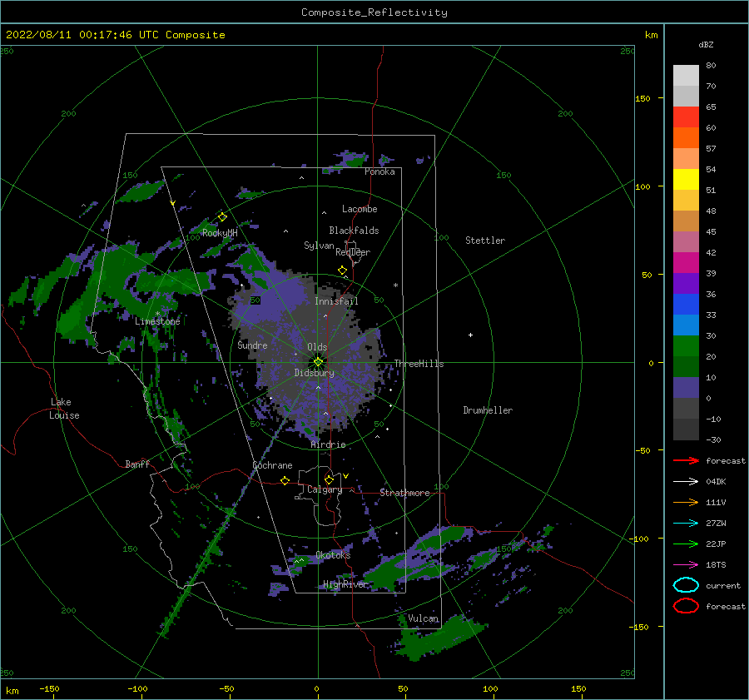This screenshot has width=749, height=700.
Task: Click the Lake Louise label
Action: (x=64, y=409)
